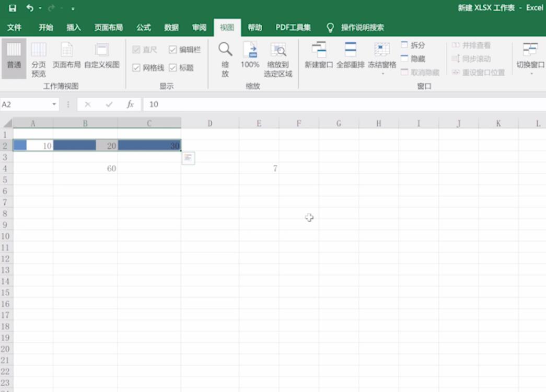Switch to the 插入 tab
The width and height of the screenshot is (546, 392).
pos(74,28)
